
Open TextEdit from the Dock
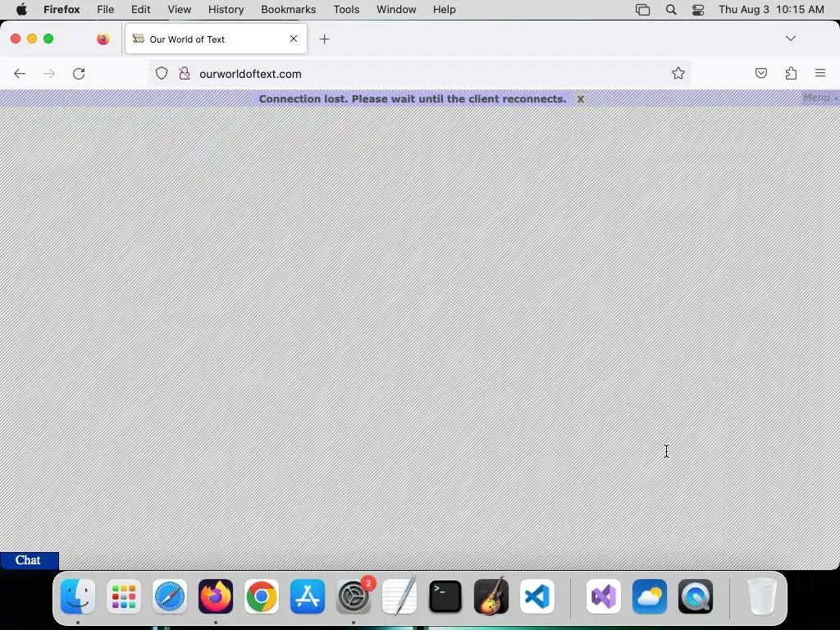(399, 596)
